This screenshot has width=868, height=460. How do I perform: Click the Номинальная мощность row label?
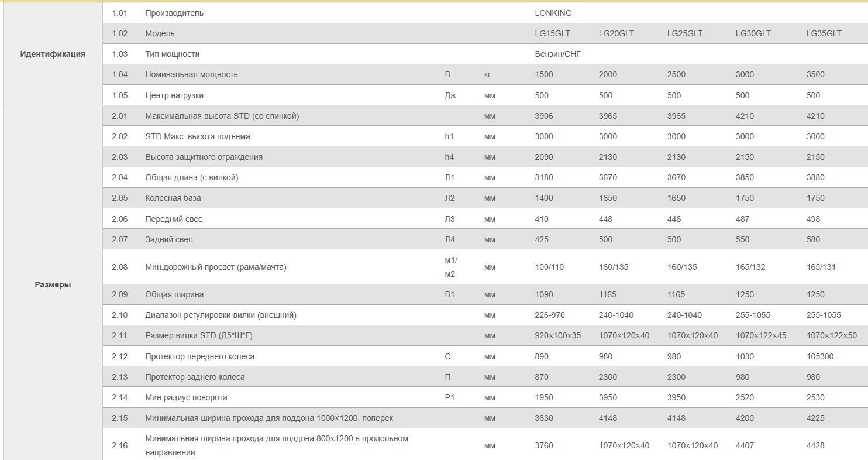(191, 74)
